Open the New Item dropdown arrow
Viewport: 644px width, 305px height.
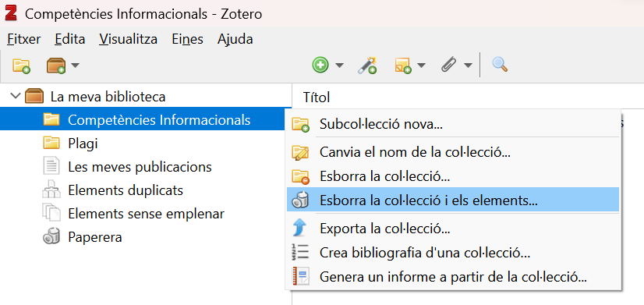tap(339, 65)
